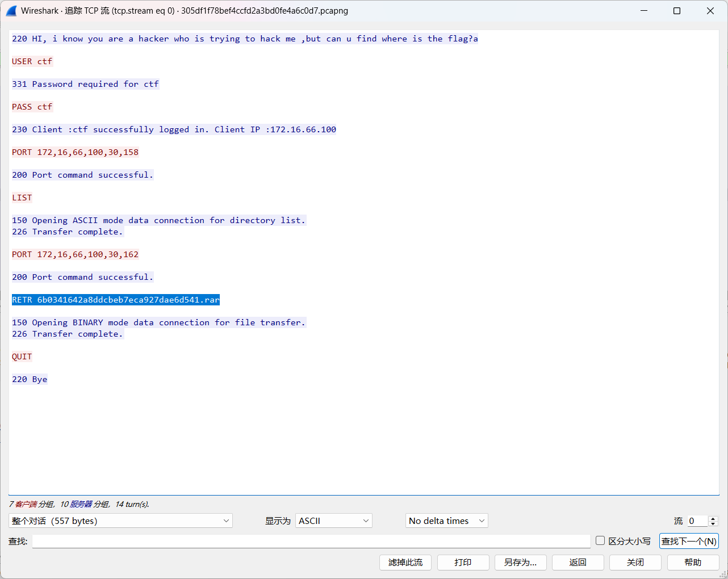
Task: Click the 打印 print button
Action: click(463, 563)
